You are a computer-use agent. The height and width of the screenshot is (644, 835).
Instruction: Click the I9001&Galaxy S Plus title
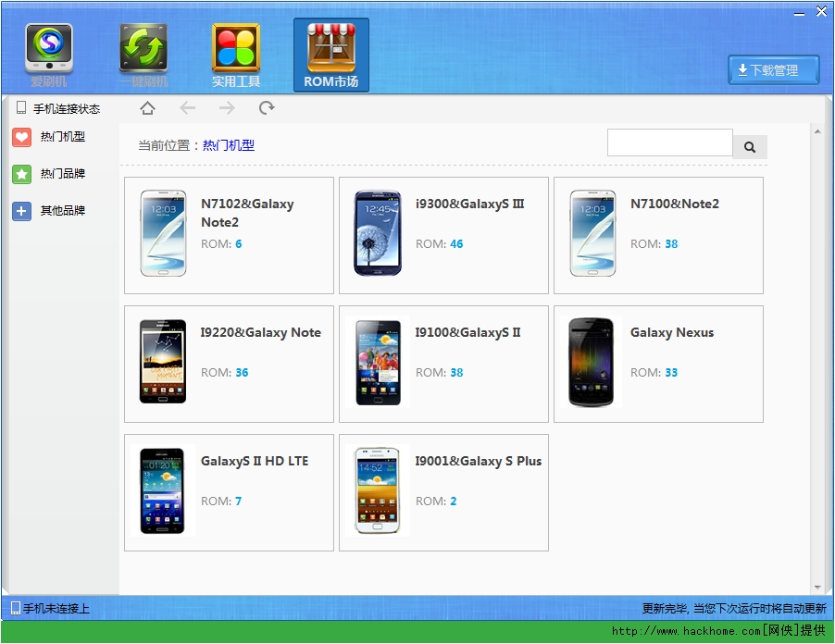(x=479, y=461)
